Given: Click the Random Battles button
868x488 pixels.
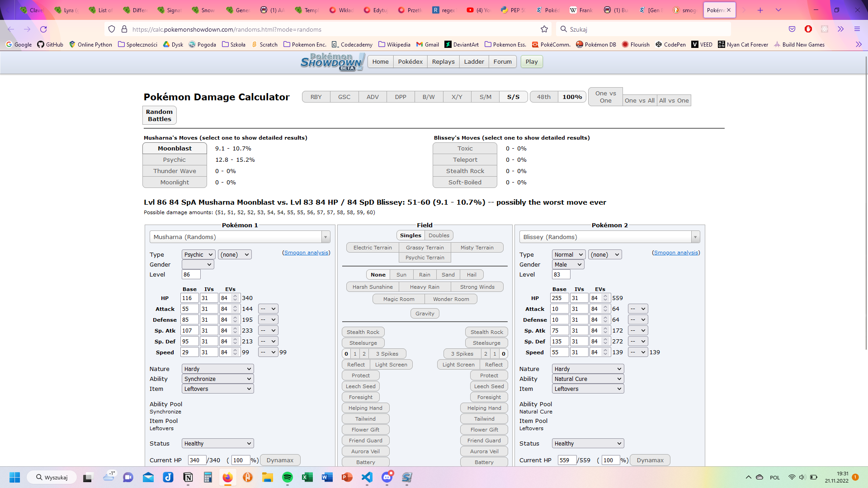Looking at the screenshot, I should pyautogui.click(x=159, y=115).
